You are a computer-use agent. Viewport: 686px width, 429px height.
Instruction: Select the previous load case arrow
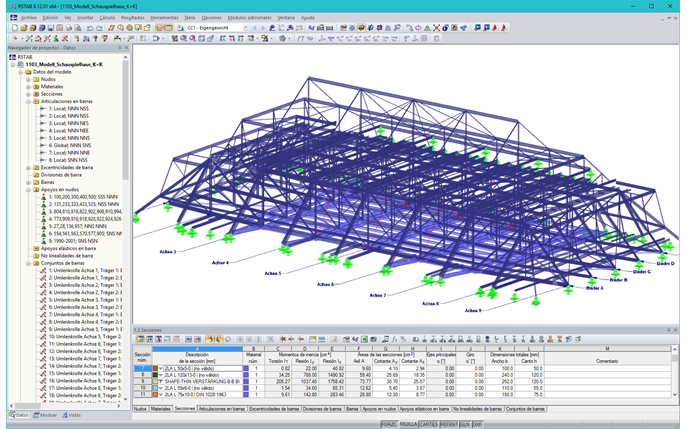[255, 28]
